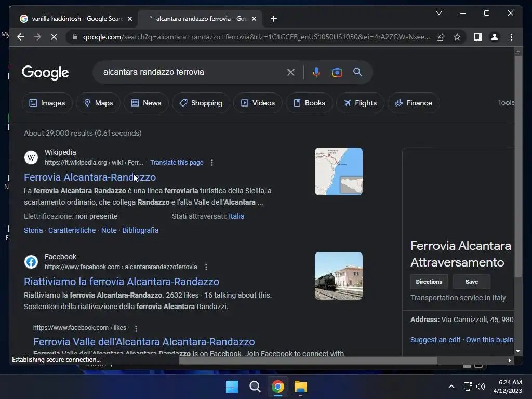Bookmark this tab with the star icon
532x399 pixels.
(x=457, y=37)
